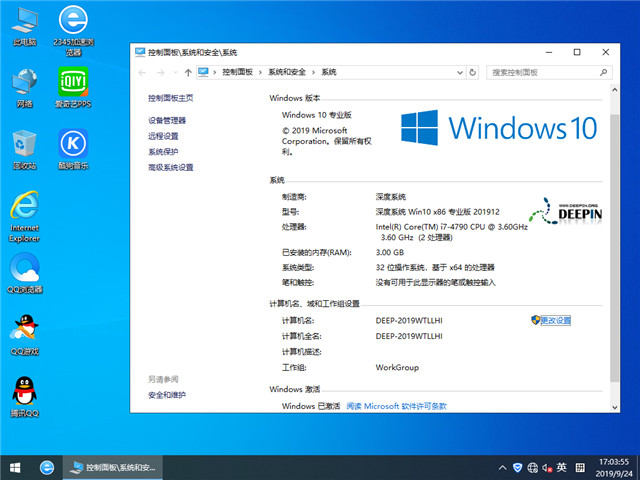Launch the 爱奇艺PPS desktop shortcut
Viewport: 640px width, 480px height.
[73, 87]
